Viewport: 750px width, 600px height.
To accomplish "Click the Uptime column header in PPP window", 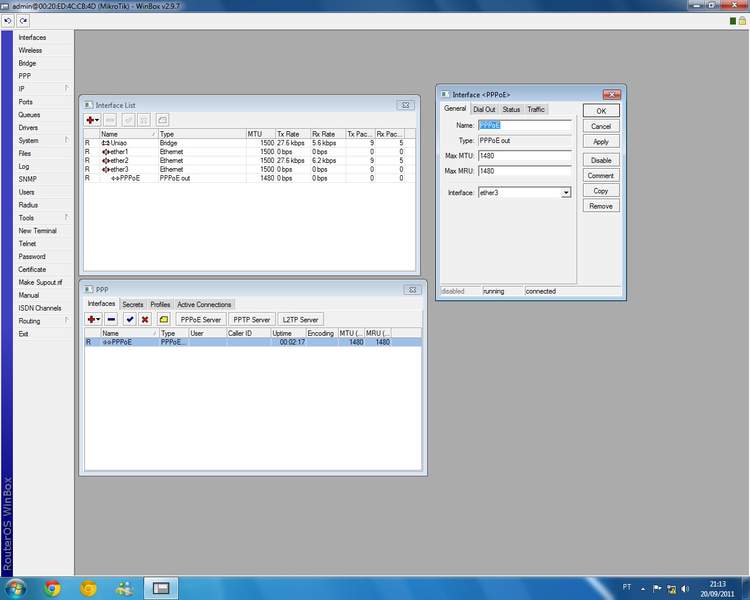I will [x=288, y=333].
